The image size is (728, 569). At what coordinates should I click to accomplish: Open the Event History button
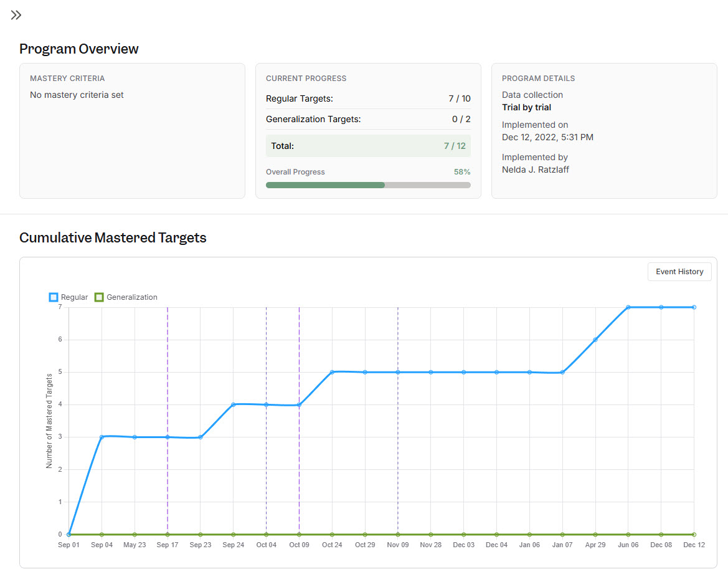click(x=679, y=272)
